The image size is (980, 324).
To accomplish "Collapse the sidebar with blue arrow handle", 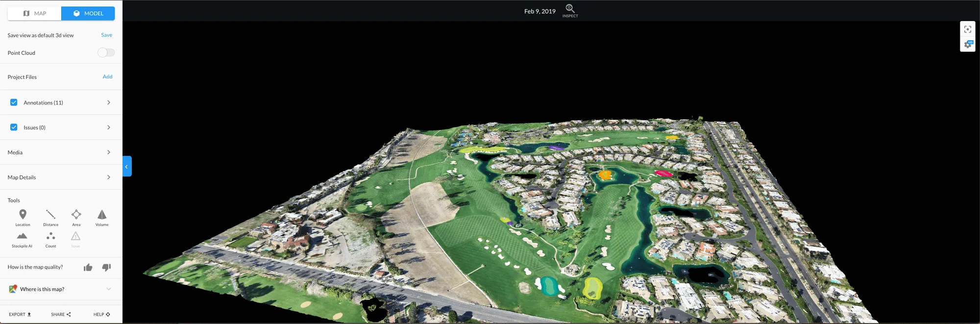I will click(x=127, y=166).
